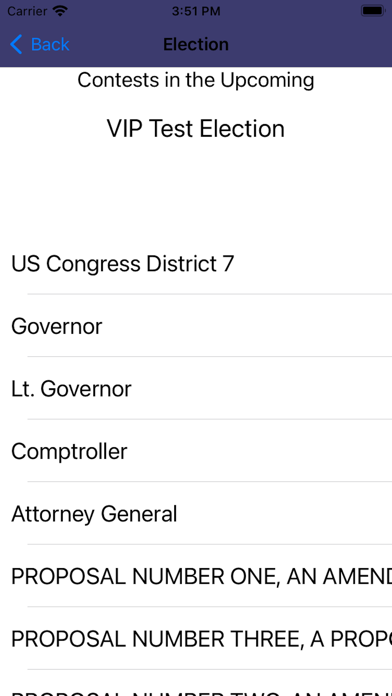Tap the Carrier label in status bar
Viewport: 392px width, 696px height.
tap(27, 11)
